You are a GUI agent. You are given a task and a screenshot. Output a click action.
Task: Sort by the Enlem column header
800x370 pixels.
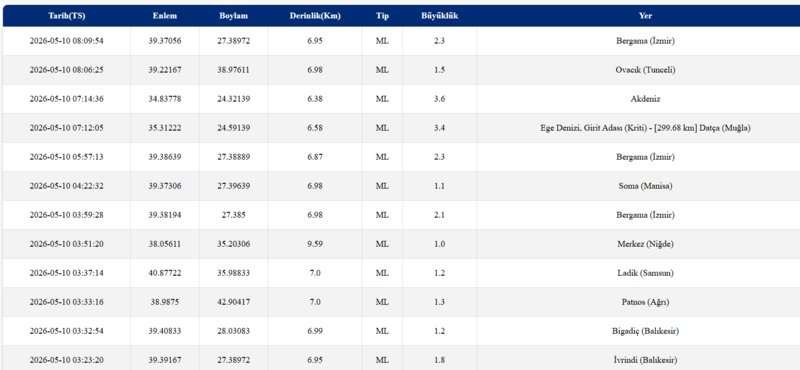click(x=165, y=16)
